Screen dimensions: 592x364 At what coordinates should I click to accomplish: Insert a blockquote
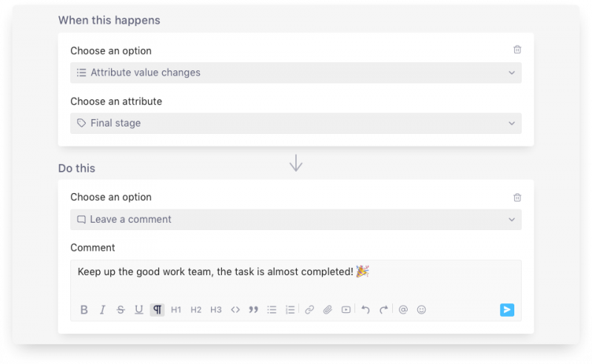(x=254, y=310)
